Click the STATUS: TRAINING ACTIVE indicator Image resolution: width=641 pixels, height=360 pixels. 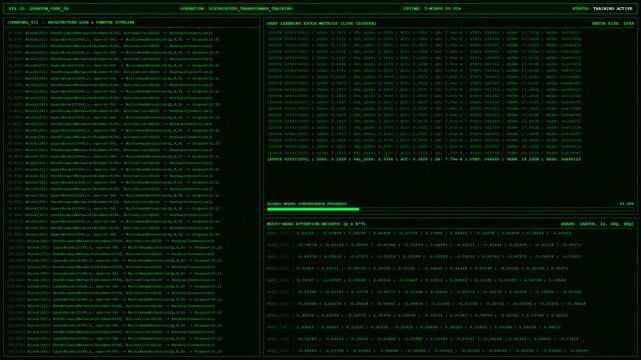pos(602,9)
